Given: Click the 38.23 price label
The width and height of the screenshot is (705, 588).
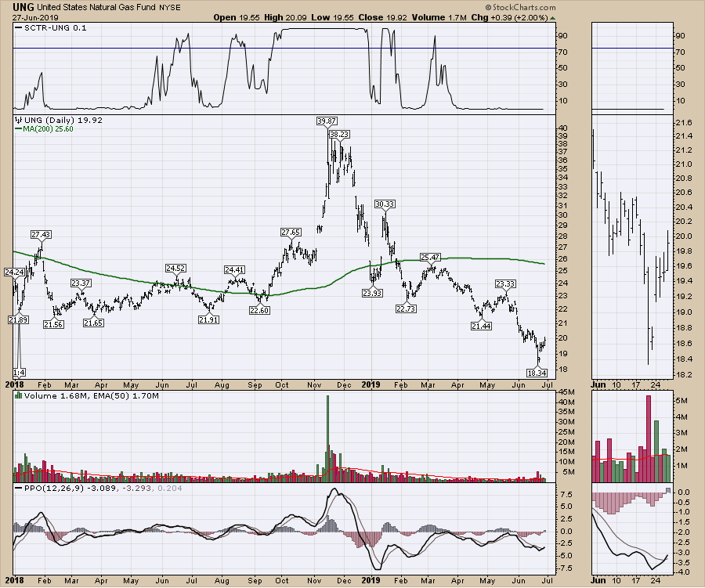Looking at the screenshot, I should click(x=339, y=134).
